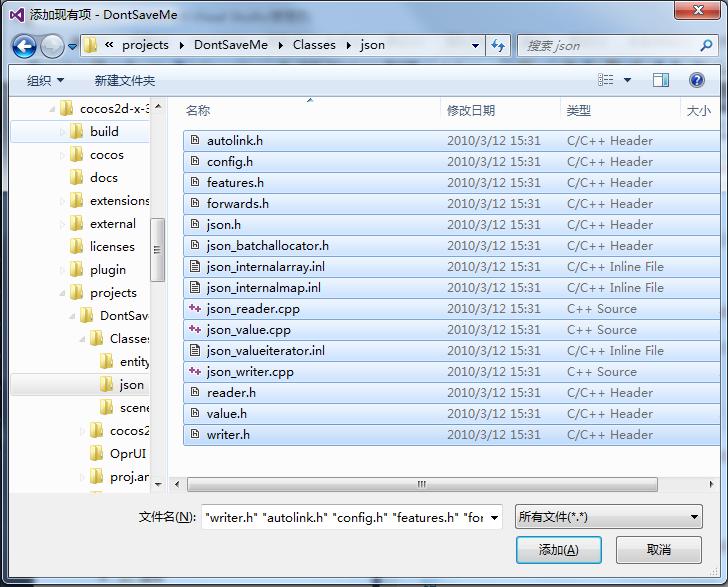This screenshot has height=587, width=728.
Task: Select the OprUI folder in tree
Action: click(128, 453)
